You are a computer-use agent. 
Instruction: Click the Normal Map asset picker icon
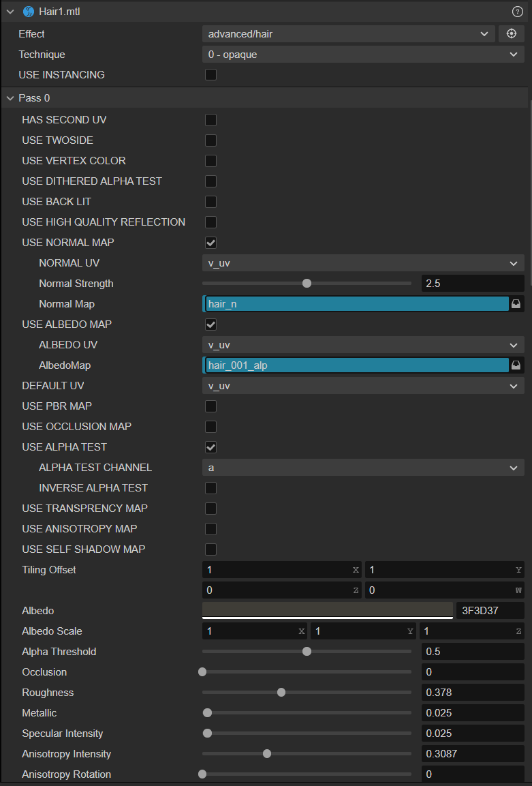click(516, 304)
